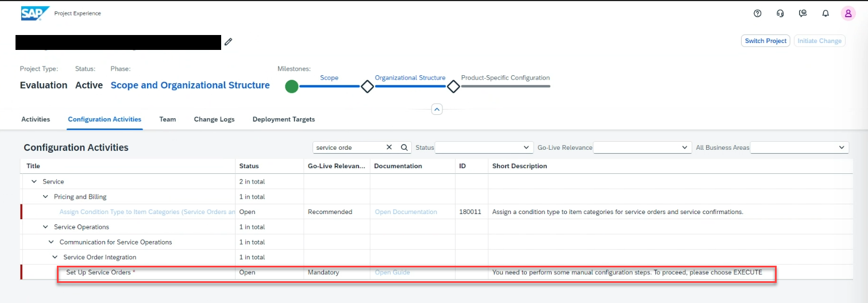The width and height of the screenshot is (868, 303).
Task: Click the Switch Project button
Action: coord(766,41)
